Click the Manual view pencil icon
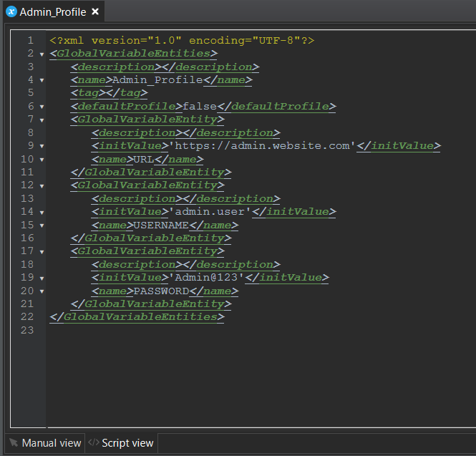The width and height of the screenshot is (476, 456). pyautogui.click(x=14, y=443)
